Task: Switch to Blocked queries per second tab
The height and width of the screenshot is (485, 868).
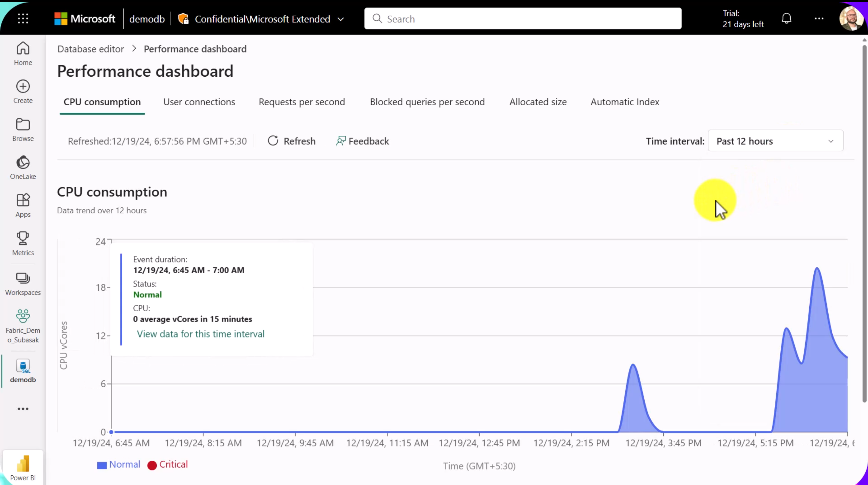Action: pyautogui.click(x=427, y=102)
